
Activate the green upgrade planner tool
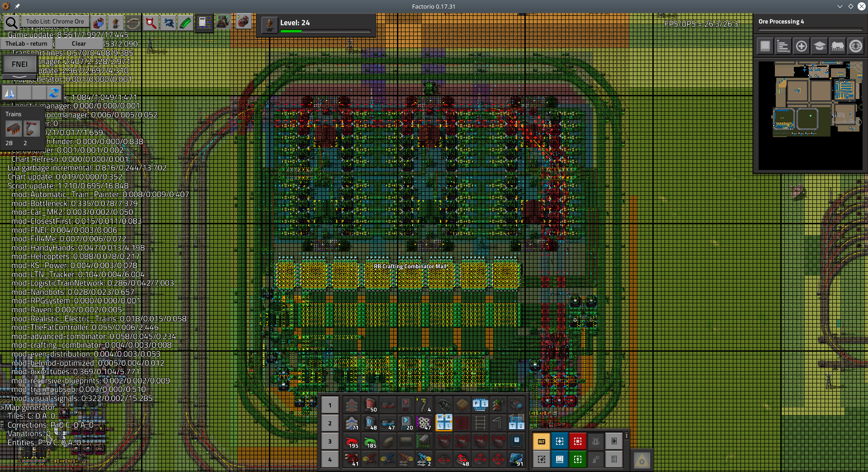click(x=578, y=460)
